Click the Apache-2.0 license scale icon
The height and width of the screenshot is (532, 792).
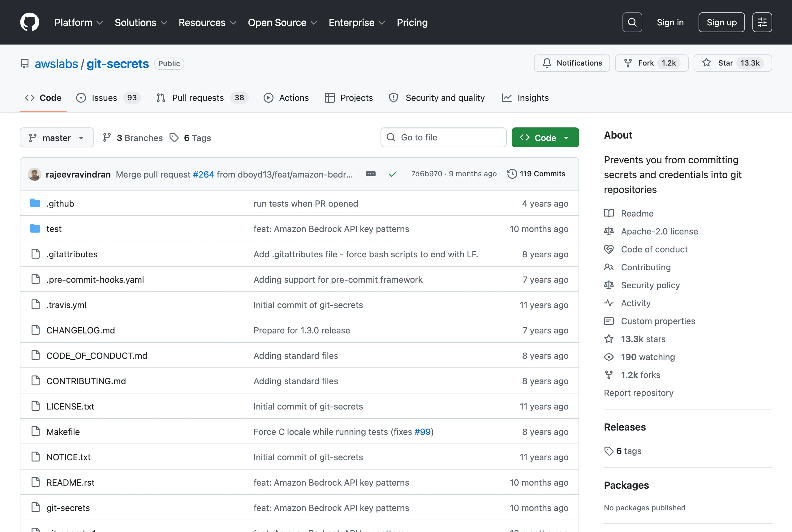609,231
